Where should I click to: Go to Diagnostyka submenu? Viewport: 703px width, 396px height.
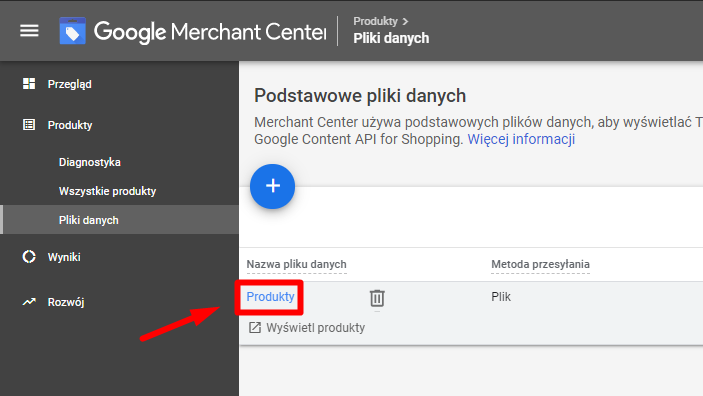tap(90, 162)
